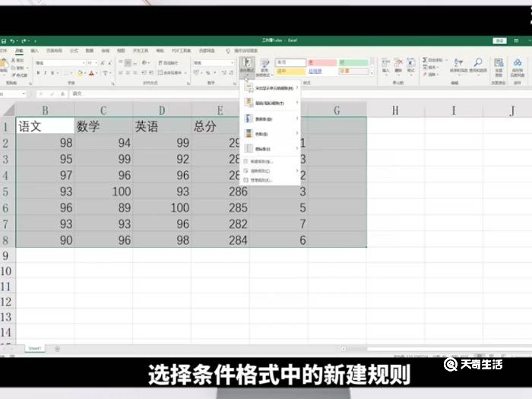Click cell containing 数学
The width and height of the screenshot is (532, 399).
(x=103, y=126)
